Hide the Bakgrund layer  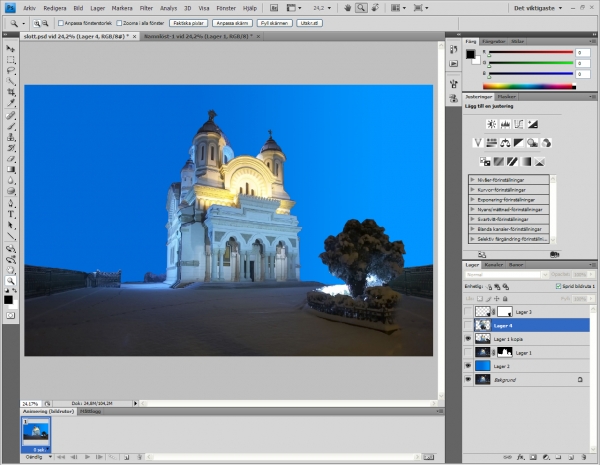click(468, 379)
